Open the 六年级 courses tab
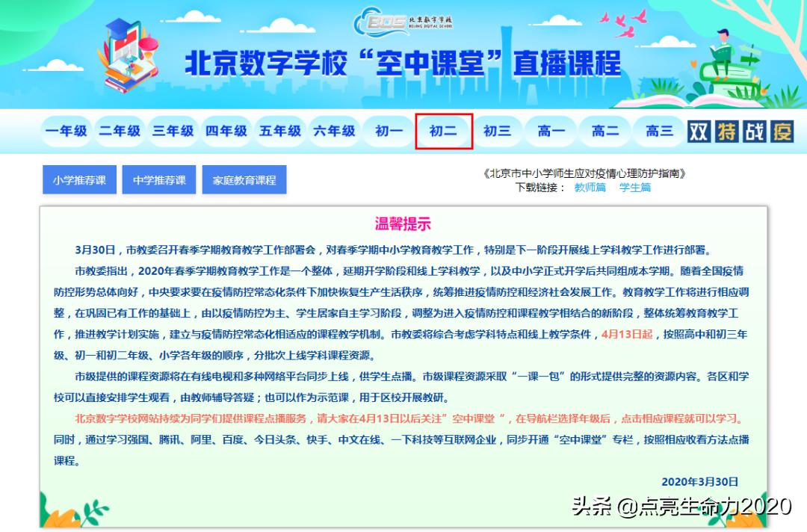The height and width of the screenshot is (532, 807). (335, 131)
